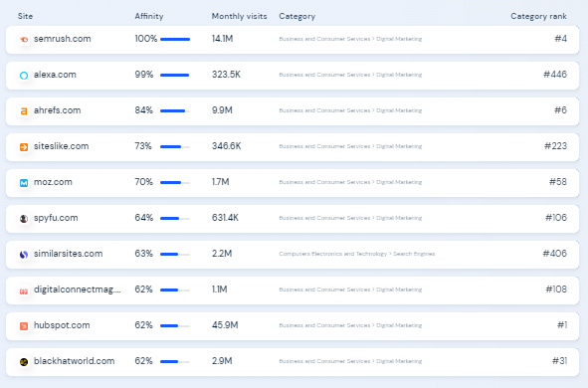Click the Category column header

pyautogui.click(x=297, y=16)
